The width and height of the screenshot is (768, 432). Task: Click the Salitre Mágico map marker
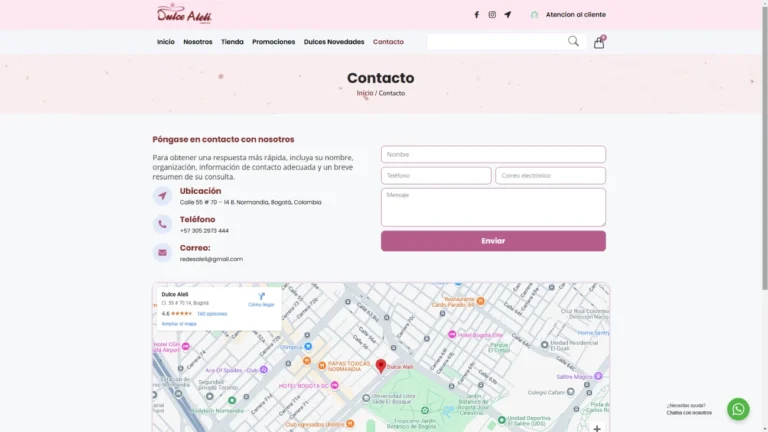(598, 376)
